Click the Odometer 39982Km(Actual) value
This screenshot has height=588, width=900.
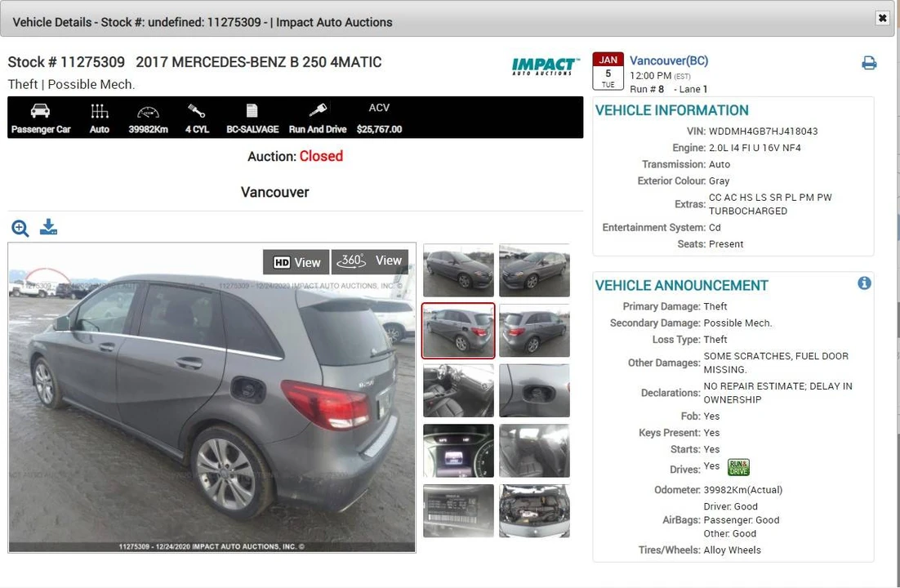coord(742,490)
